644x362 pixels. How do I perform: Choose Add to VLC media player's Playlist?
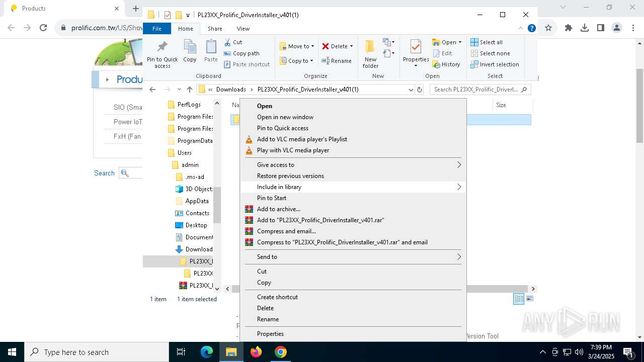353,139
